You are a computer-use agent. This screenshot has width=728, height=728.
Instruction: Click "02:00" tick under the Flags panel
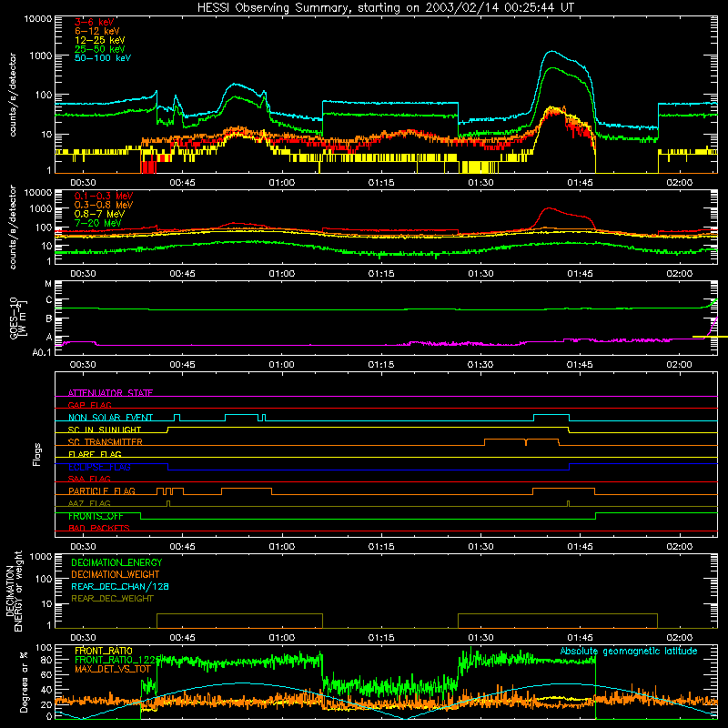[679, 547]
